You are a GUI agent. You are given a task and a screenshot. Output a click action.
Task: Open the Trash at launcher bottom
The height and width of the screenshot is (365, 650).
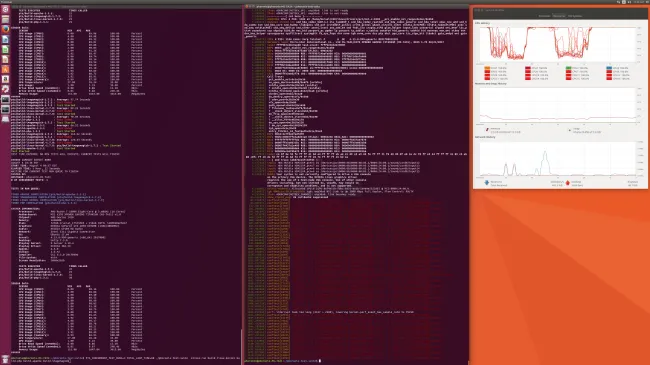pos(5,359)
